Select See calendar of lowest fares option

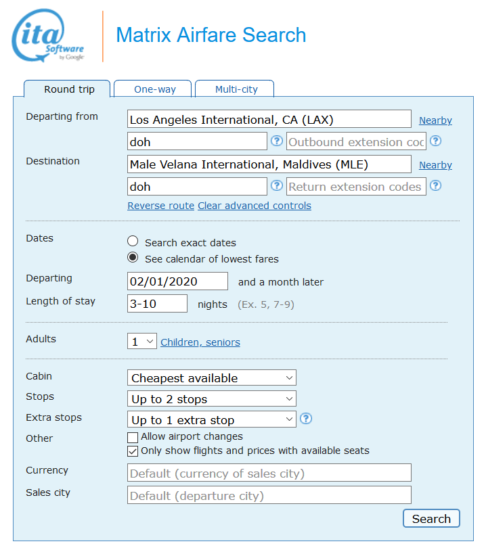click(x=133, y=257)
